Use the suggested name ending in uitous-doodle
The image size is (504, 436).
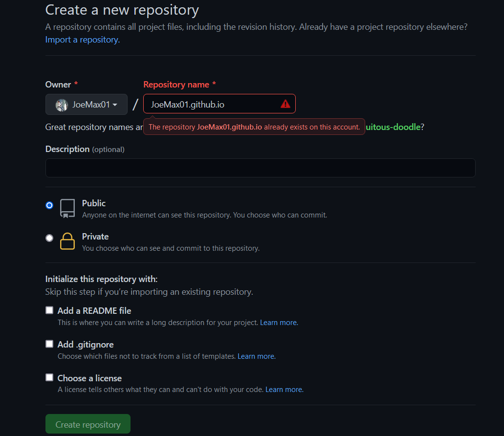[x=393, y=127]
